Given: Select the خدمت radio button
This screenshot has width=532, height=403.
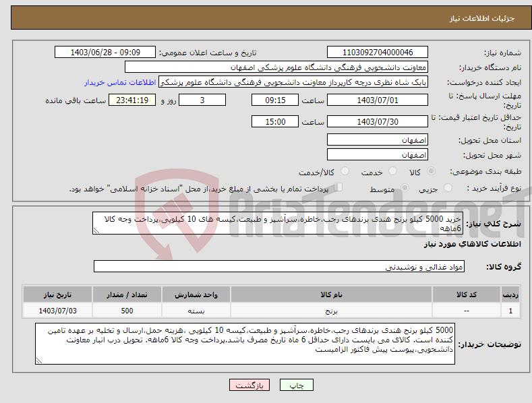Looking at the screenshot, I should click(x=392, y=171).
